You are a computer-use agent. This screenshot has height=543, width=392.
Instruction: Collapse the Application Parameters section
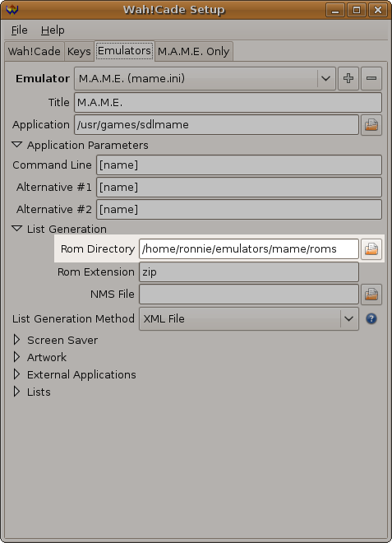(16, 145)
